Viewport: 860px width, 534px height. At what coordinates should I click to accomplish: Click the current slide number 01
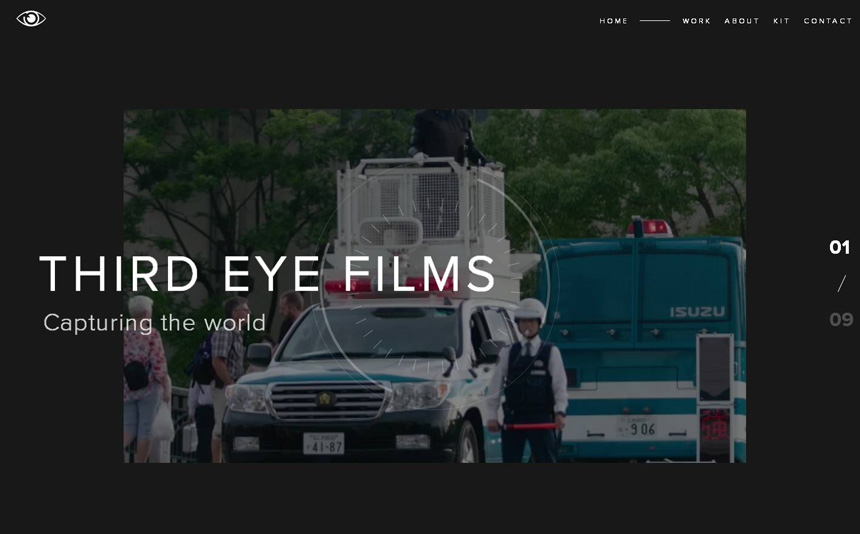839,247
